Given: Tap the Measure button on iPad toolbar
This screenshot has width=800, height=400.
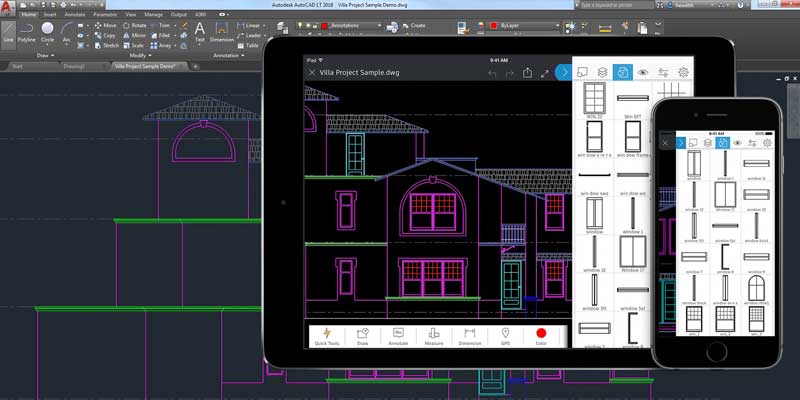Looking at the screenshot, I should coord(434,337).
